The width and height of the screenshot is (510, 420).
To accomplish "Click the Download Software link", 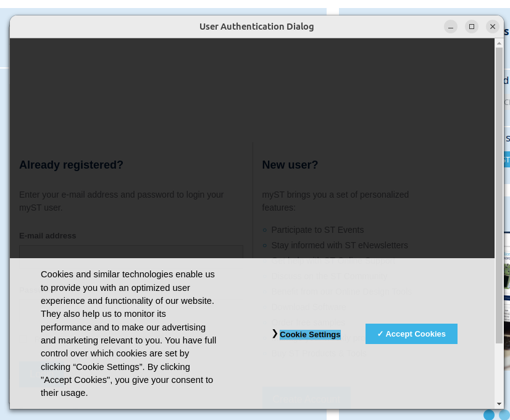I will click(309, 307).
